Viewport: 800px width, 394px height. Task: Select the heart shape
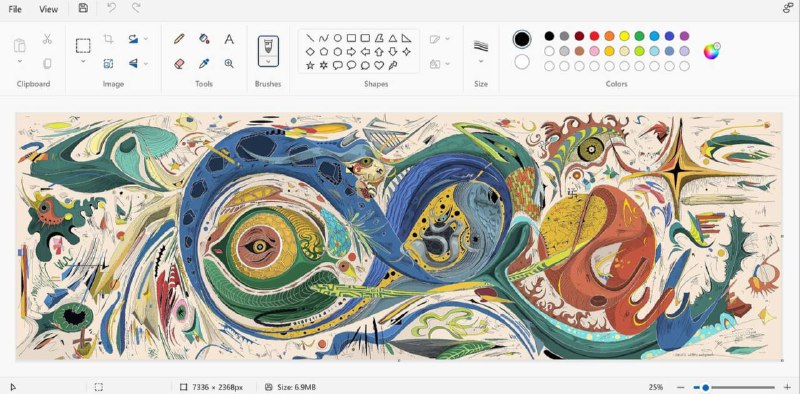(379, 65)
